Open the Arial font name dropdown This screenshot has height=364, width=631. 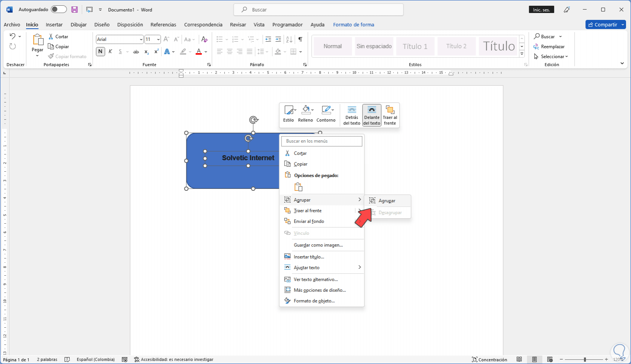[x=141, y=39]
